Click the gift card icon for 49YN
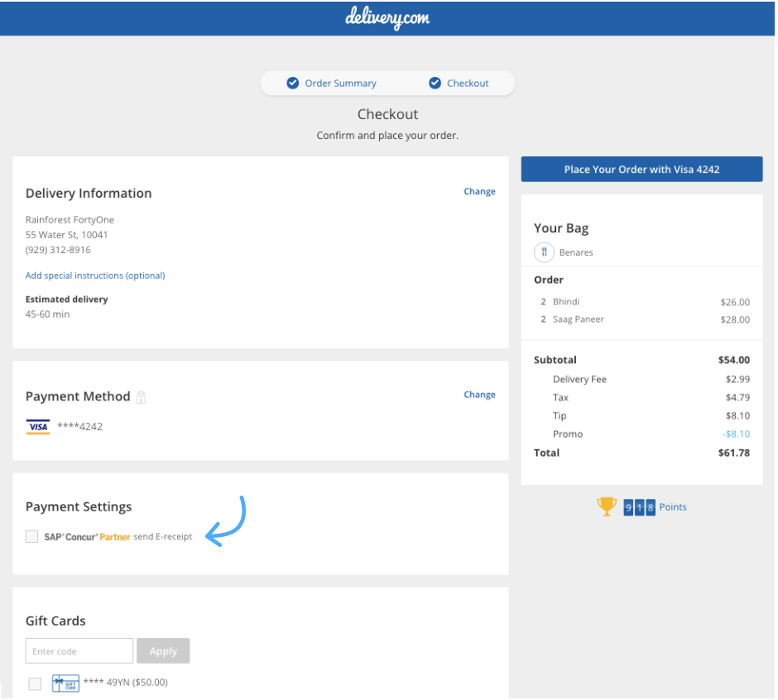Screen dimensions: 778x700 coord(65,683)
